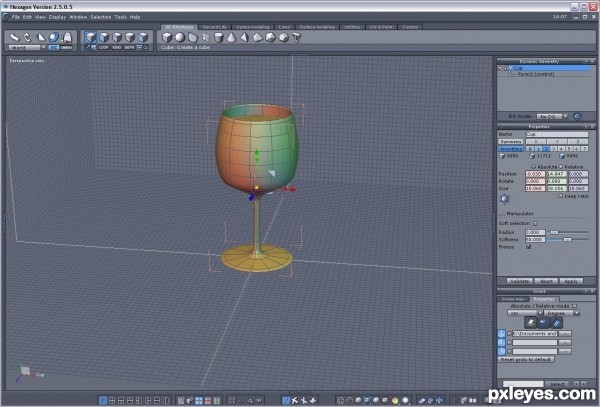Open the Edit menu
This screenshot has height=407, width=600.
point(27,17)
